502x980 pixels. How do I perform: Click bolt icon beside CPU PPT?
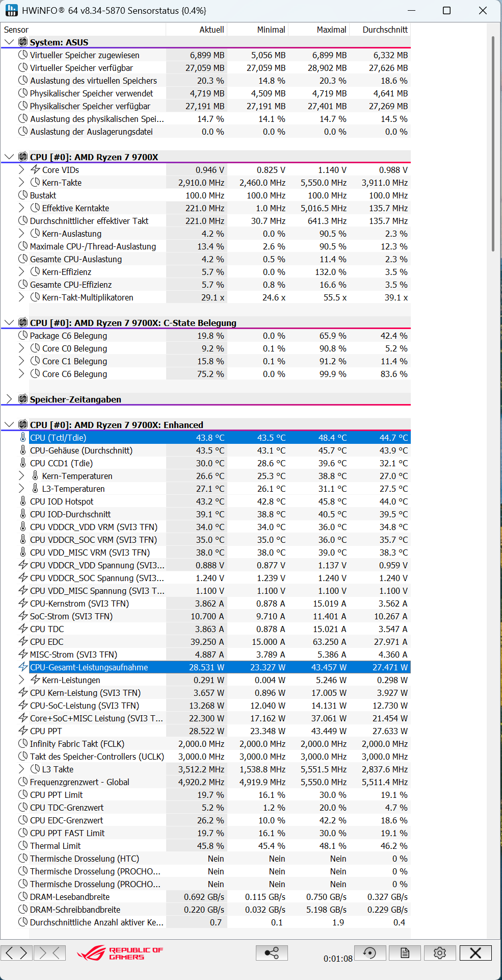(23, 731)
